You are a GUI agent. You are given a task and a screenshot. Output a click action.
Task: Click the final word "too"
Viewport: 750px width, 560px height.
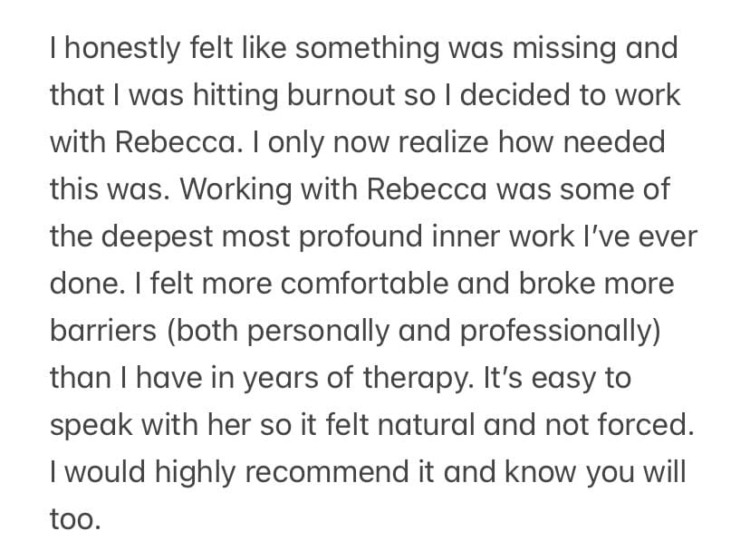72,519
